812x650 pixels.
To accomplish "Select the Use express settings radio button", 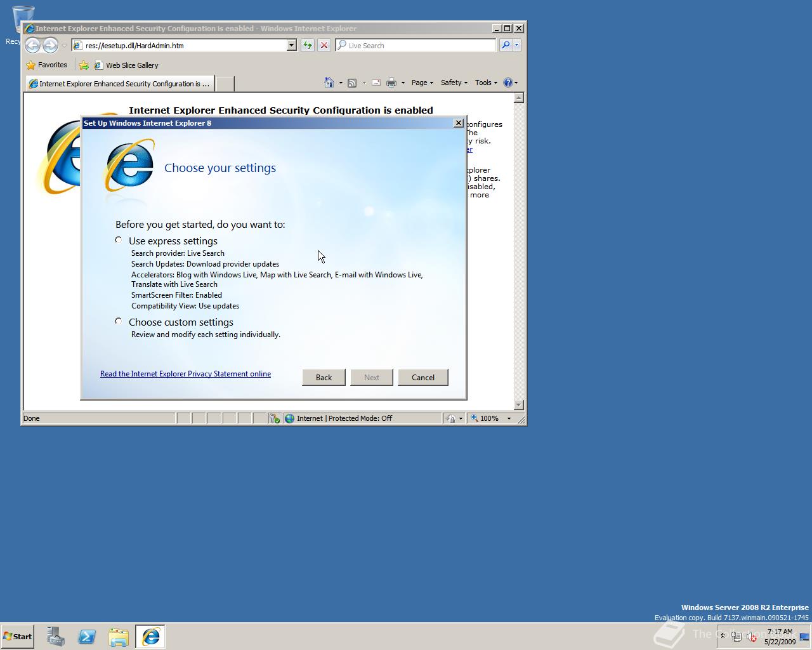I will coord(119,240).
